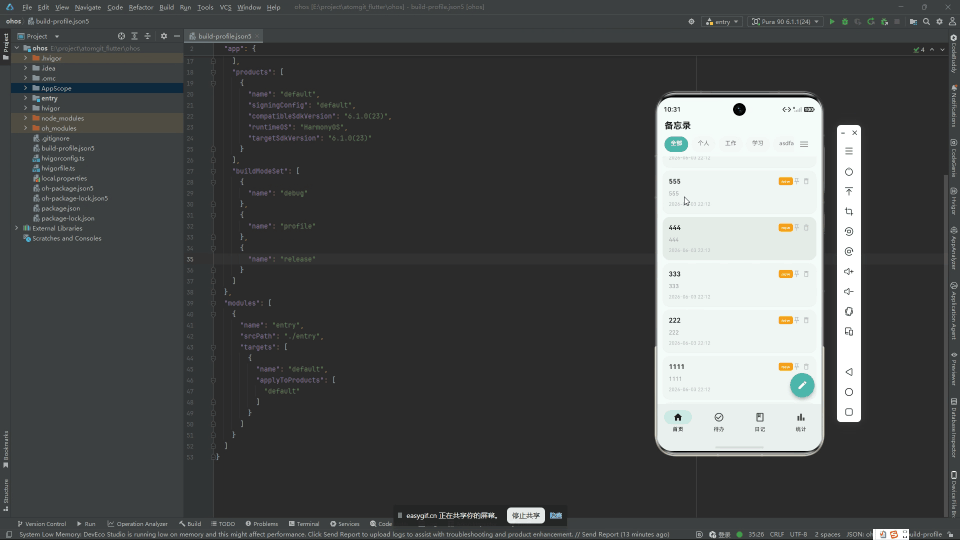
Task: Expand the node_modules folder
Action: (26, 118)
